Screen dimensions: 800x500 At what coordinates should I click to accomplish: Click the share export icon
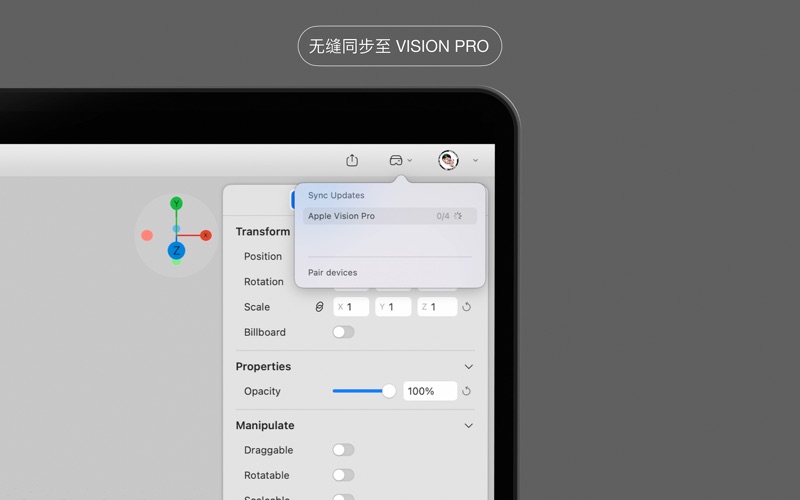(x=352, y=160)
